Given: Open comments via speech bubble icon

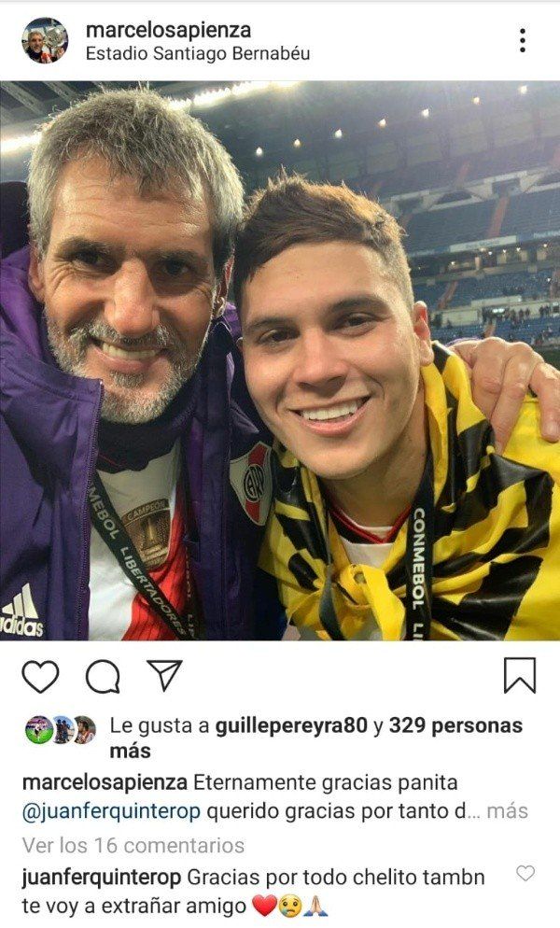Looking at the screenshot, I should pos(103,676).
